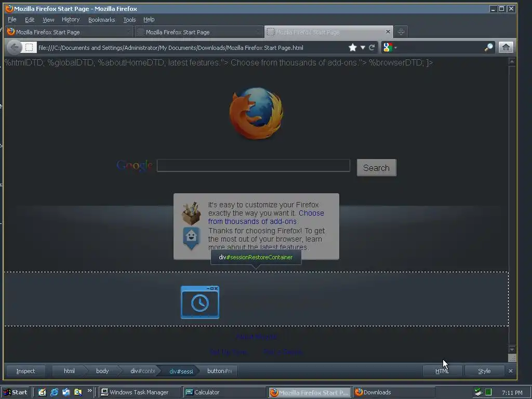The height and width of the screenshot is (399, 532).
Task: Toggle the Style panel button
Action: (x=484, y=371)
